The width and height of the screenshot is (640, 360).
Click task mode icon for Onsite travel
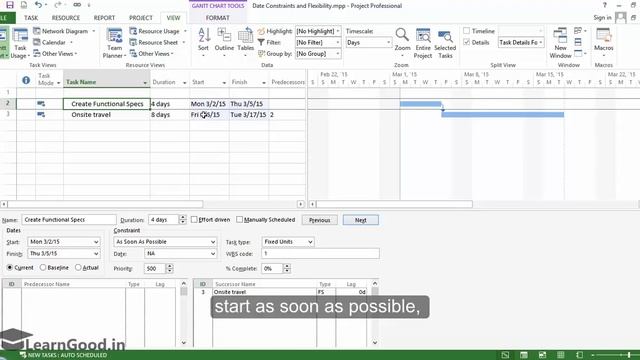41,115
